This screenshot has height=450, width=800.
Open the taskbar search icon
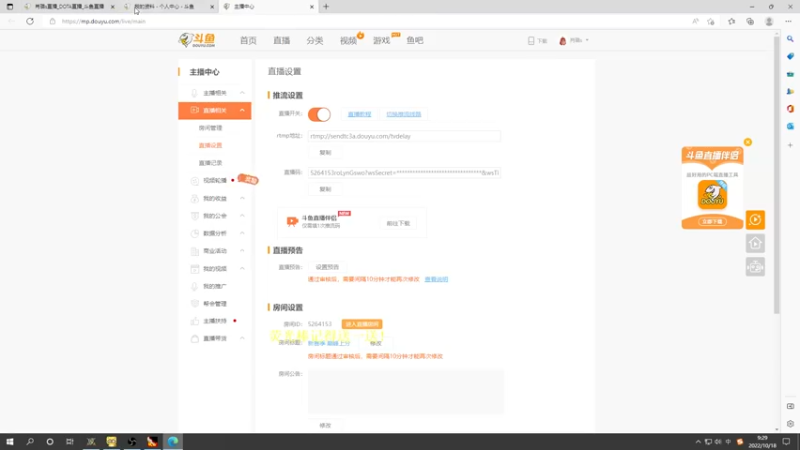click(30, 441)
